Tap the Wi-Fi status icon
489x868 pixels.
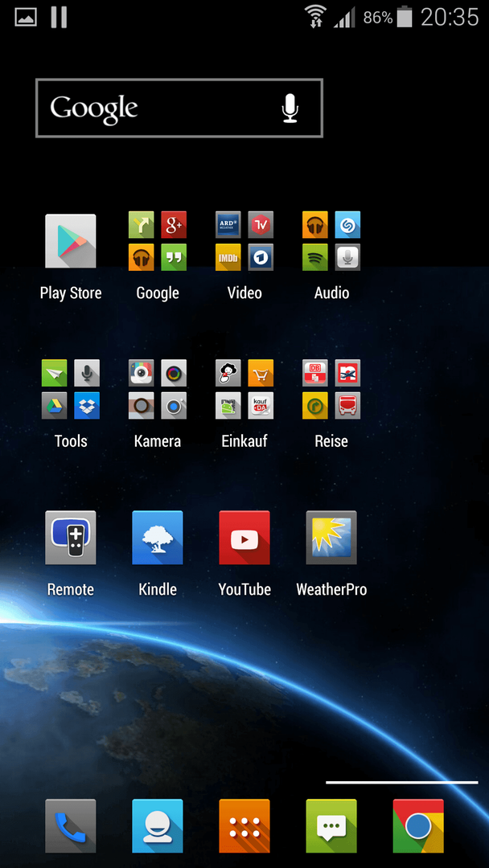click(315, 16)
